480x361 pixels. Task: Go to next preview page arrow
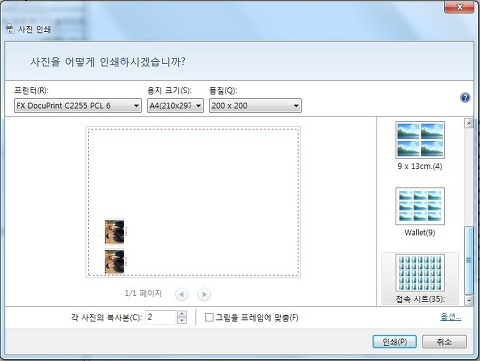click(204, 294)
